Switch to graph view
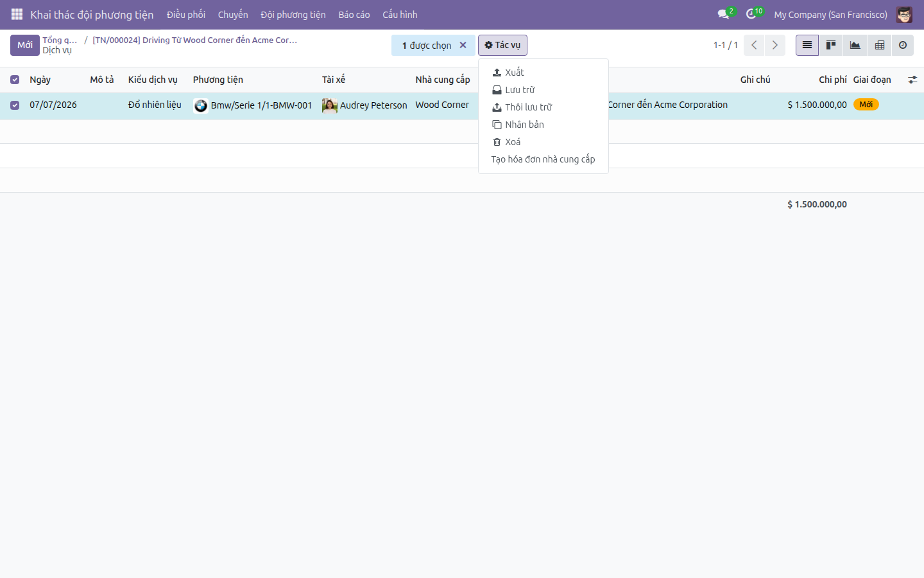Image resolution: width=924 pixels, height=578 pixels. click(x=855, y=45)
